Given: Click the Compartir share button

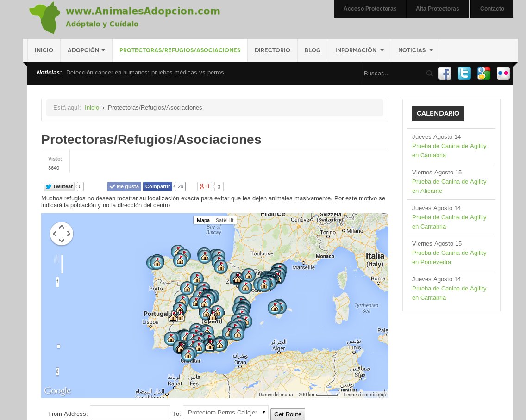Looking at the screenshot, I should pyautogui.click(x=158, y=186).
